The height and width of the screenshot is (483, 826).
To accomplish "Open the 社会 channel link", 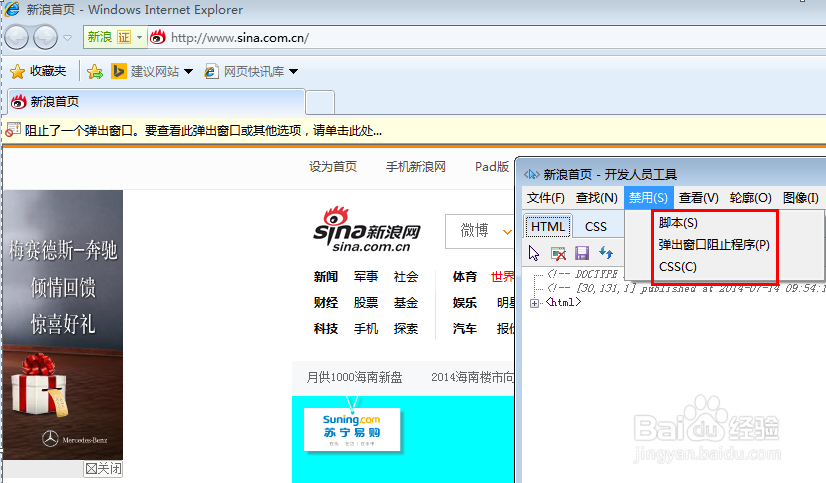I will [x=406, y=277].
